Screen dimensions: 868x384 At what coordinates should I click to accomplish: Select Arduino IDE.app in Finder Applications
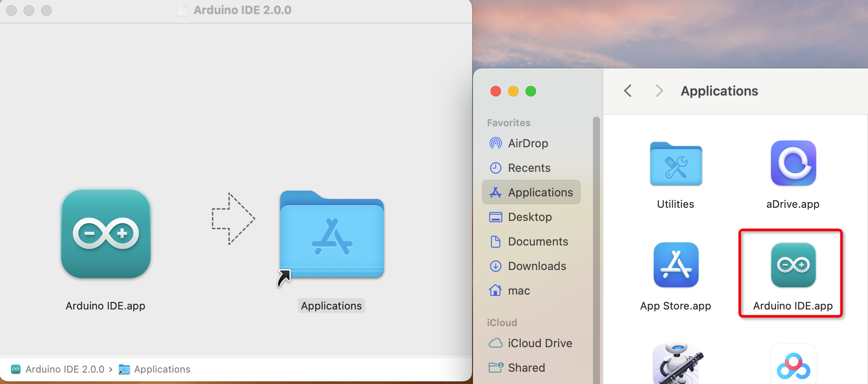793,265
